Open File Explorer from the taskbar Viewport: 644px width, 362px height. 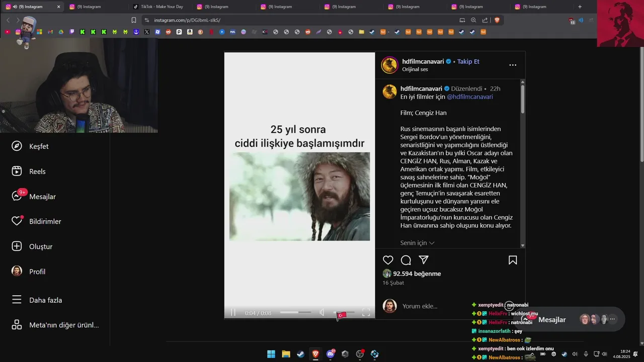286,354
